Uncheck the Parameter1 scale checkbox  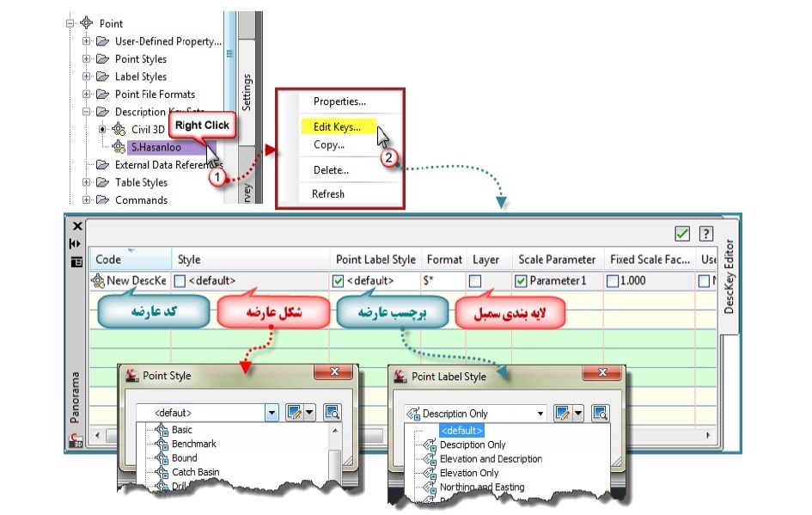[x=521, y=281]
